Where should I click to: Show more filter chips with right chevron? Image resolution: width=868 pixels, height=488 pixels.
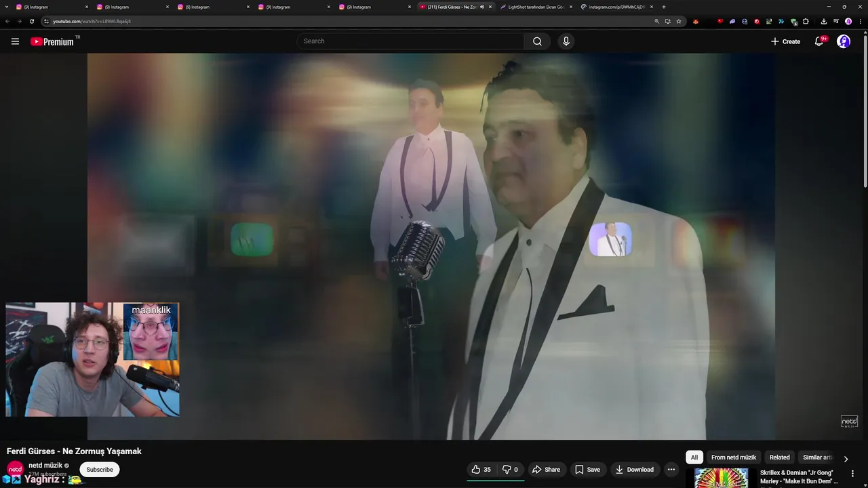pos(846,458)
